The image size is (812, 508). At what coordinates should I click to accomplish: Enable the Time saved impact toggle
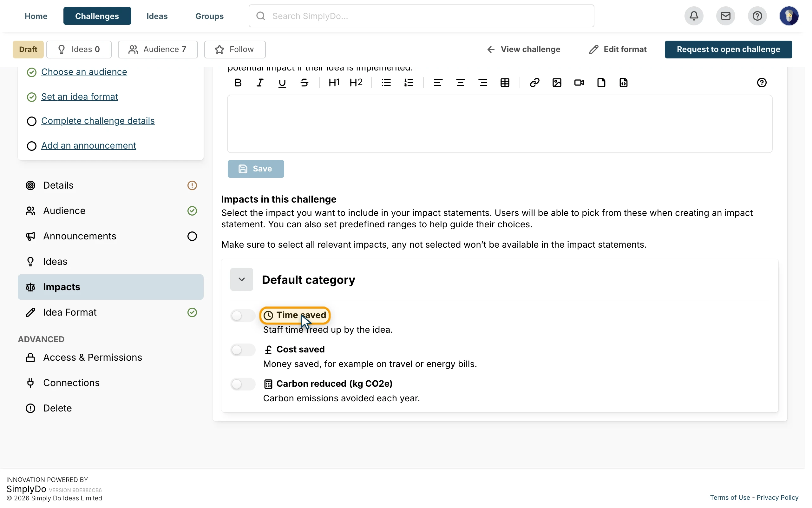(x=243, y=316)
